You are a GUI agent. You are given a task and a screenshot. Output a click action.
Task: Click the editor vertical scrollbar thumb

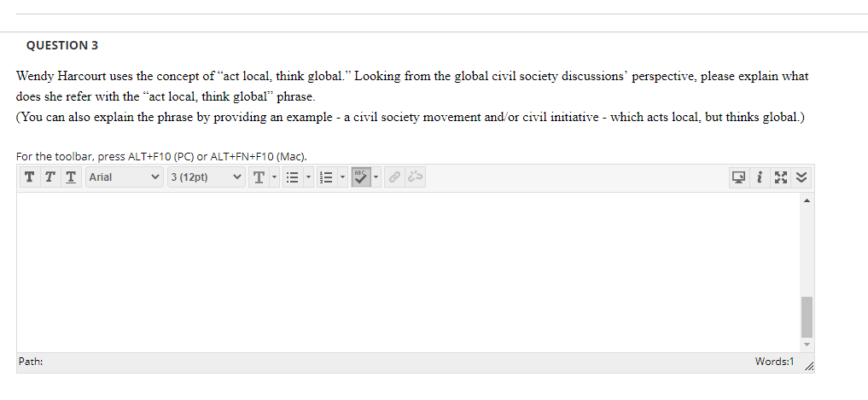(x=807, y=316)
